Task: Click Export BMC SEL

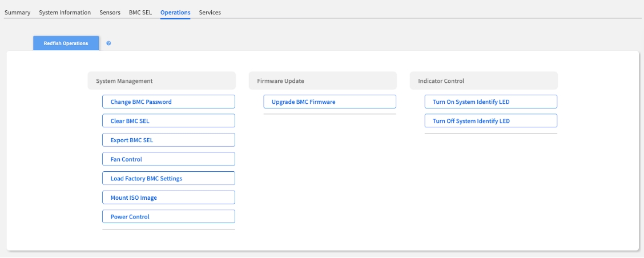Action: click(x=168, y=140)
